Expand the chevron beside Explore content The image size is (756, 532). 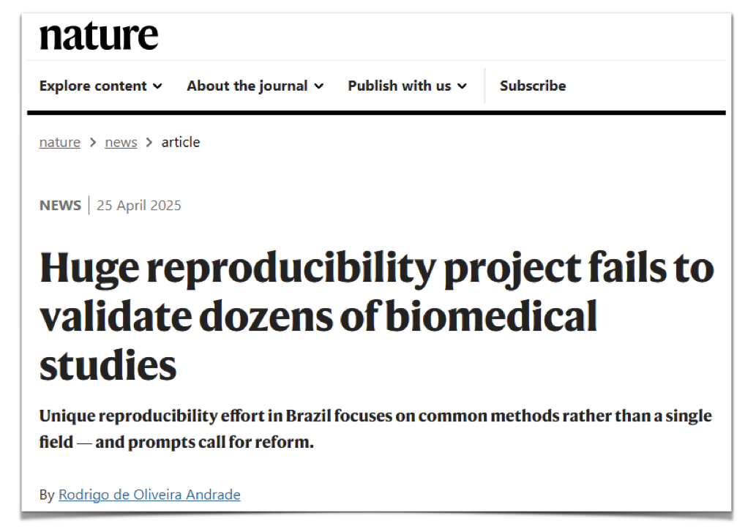157,86
